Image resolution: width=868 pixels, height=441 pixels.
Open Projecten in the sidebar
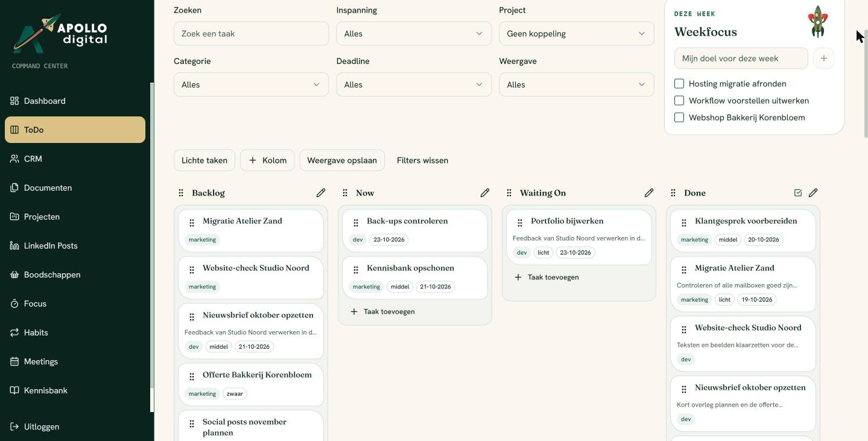click(x=75, y=217)
